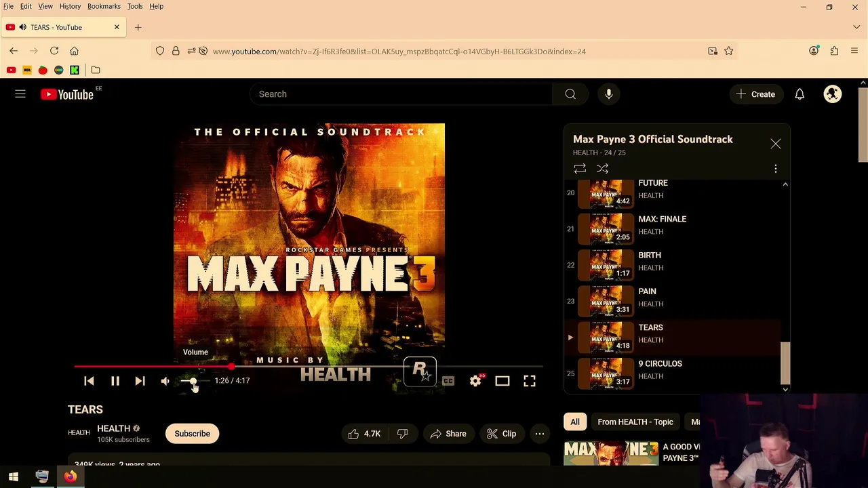Open the player settings gear

[x=475, y=381]
